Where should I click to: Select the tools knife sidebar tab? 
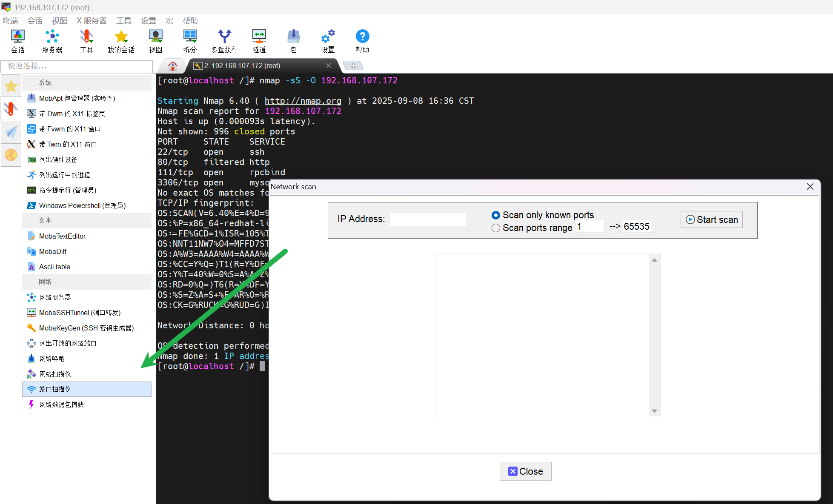click(11, 109)
